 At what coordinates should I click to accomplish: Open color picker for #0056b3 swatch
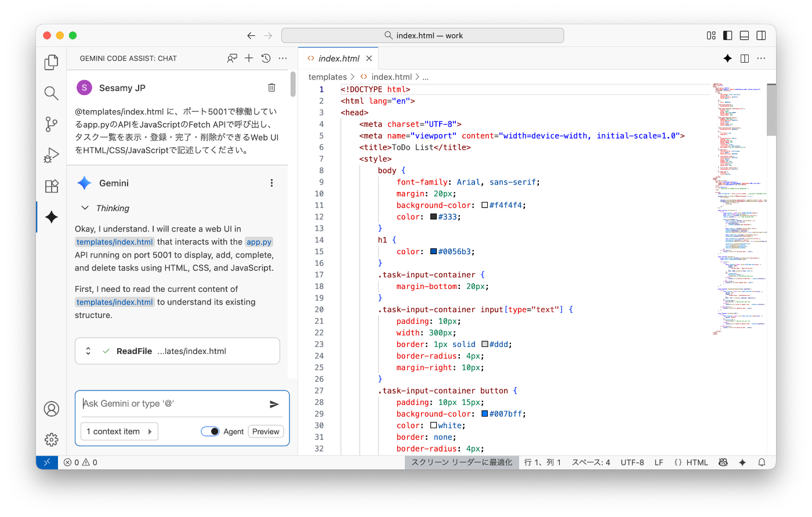click(434, 252)
